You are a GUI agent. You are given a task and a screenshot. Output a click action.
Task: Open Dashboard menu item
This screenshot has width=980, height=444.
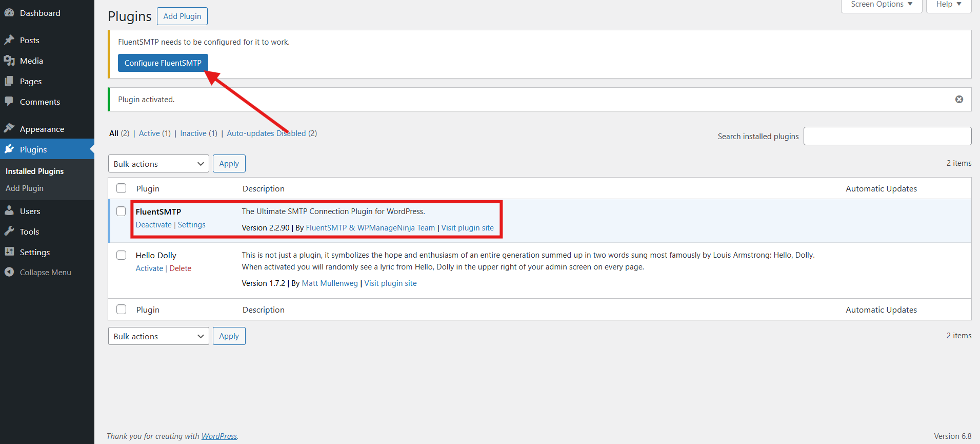point(47,13)
